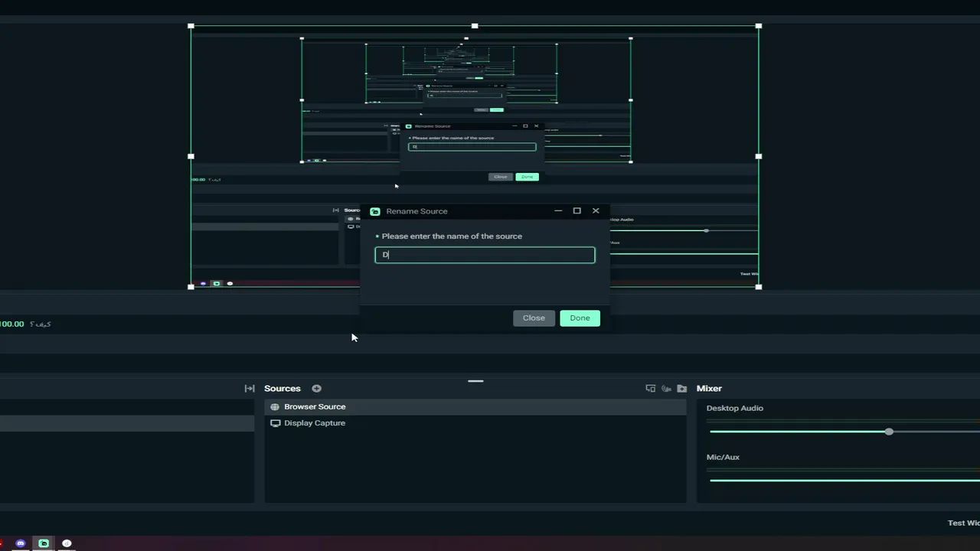Click the bottom-right preview selection handle

pos(758,286)
